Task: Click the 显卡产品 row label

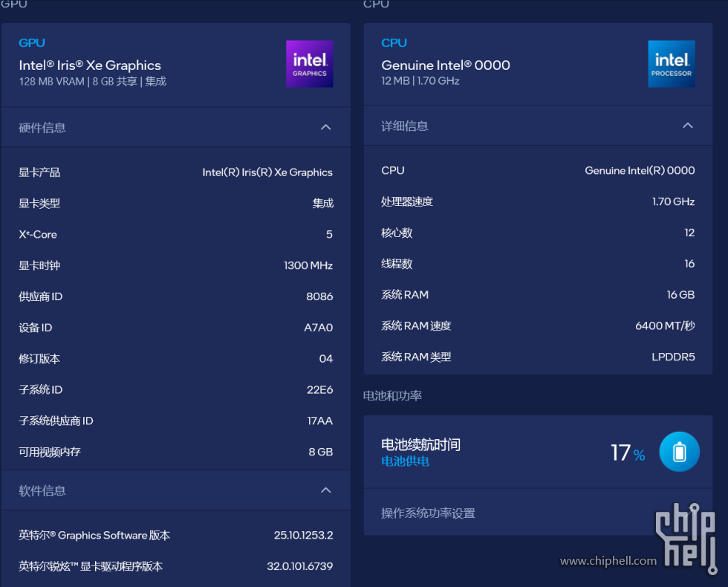Action: (39, 172)
